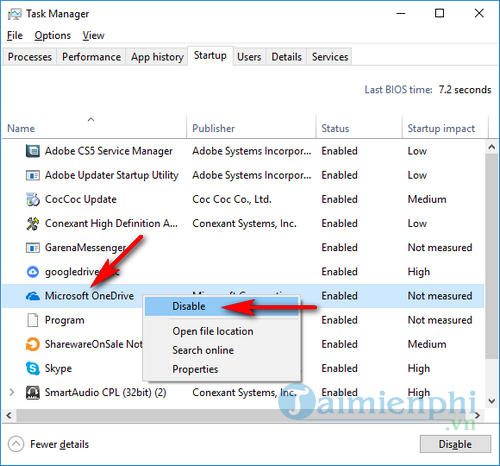Expand the SmartAudio CPL (32bit) group

point(12,392)
